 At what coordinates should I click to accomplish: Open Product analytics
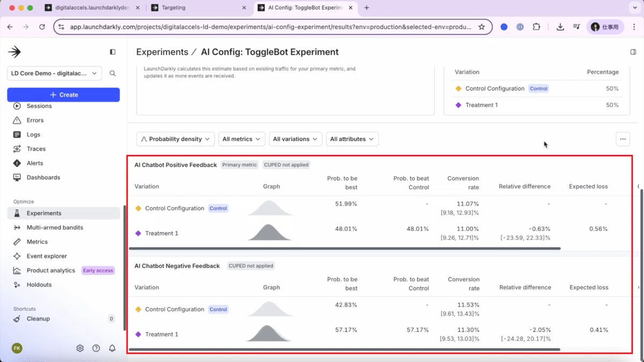[50, 270]
